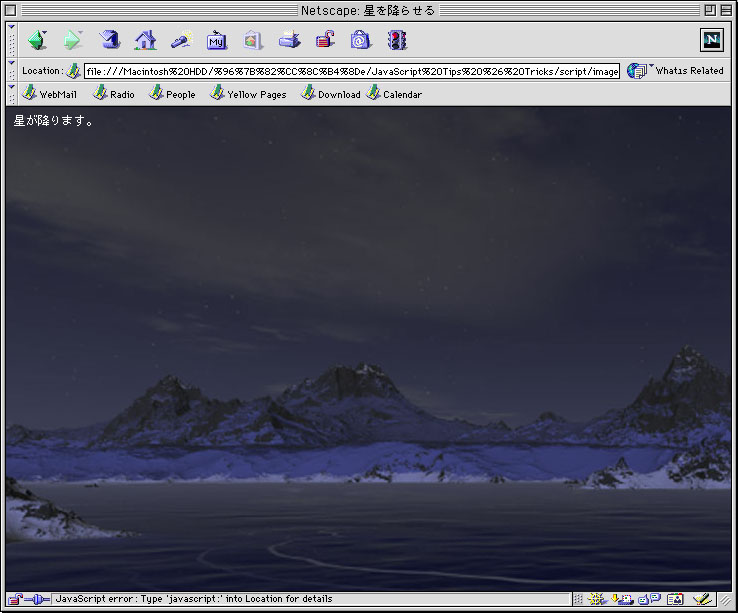Reload the current page
Viewport: 738px width, 613px height.
(109, 40)
